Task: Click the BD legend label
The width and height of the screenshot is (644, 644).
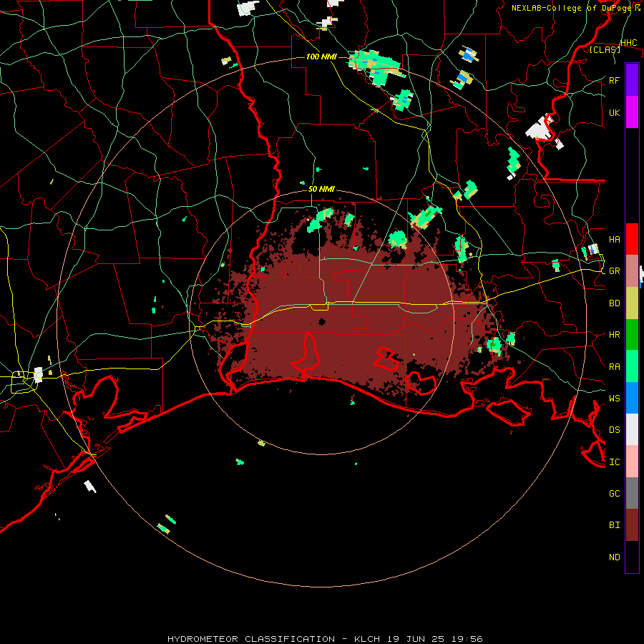Action: pyautogui.click(x=615, y=303)
